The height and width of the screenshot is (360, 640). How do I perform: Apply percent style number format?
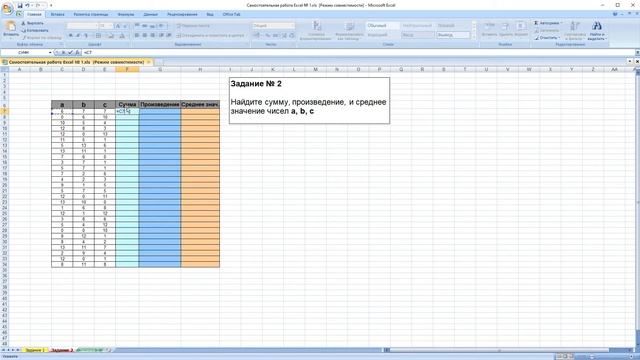[x=268, y=36]
